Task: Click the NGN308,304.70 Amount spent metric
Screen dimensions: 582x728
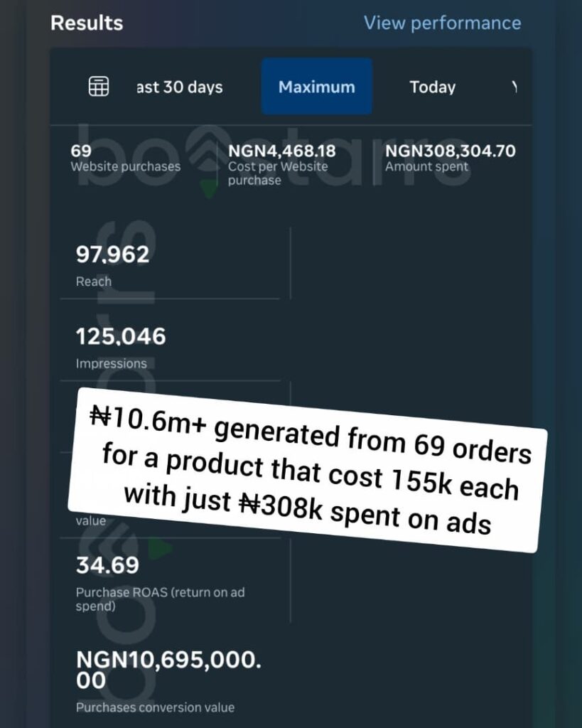Action: pyautogui.click(x=451, y=158)
